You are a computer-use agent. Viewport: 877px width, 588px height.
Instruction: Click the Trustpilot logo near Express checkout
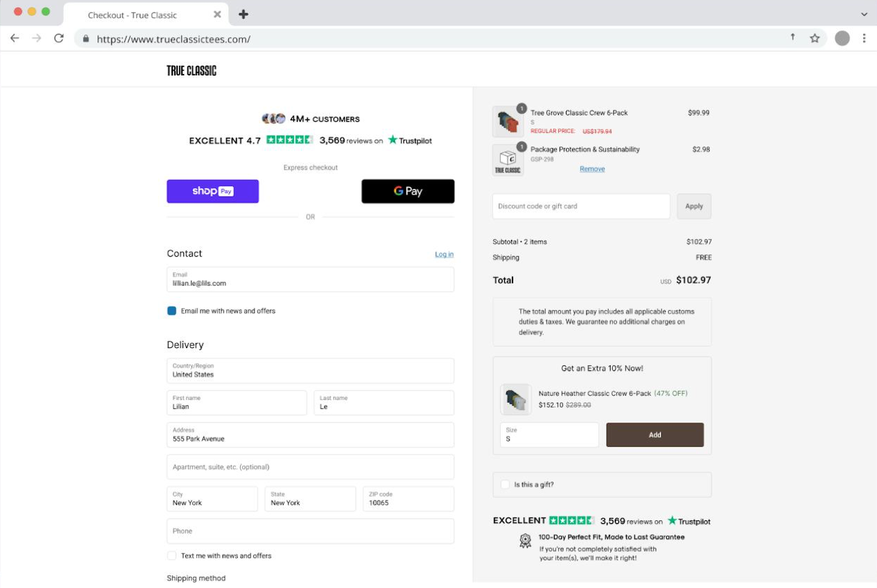[409, 140]
